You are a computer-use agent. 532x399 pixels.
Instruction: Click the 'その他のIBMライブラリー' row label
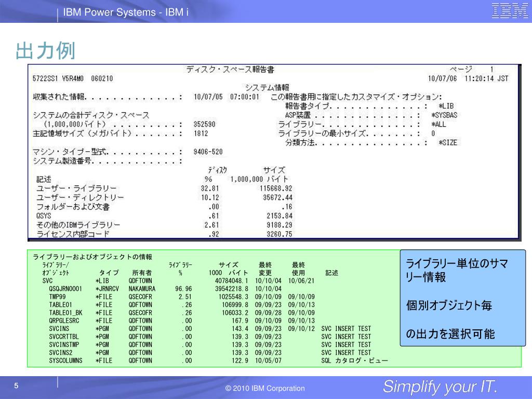click(78, 225)
